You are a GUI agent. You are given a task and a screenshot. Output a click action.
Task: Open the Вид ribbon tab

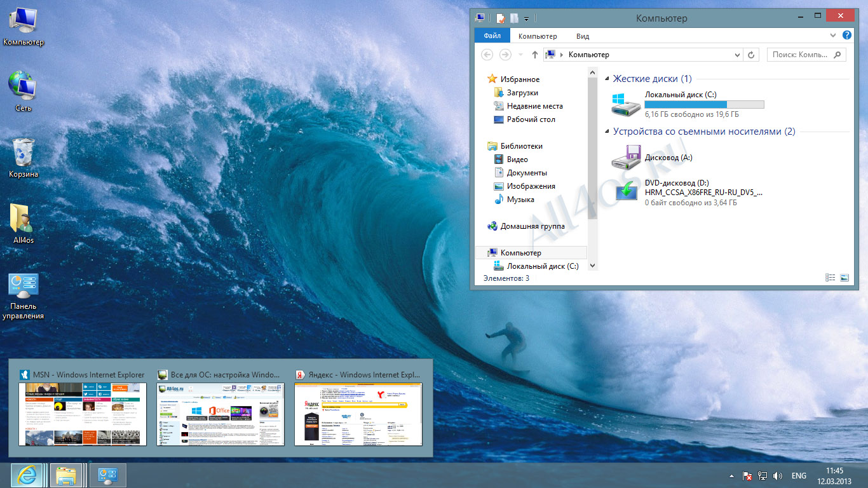click(583, 36)
